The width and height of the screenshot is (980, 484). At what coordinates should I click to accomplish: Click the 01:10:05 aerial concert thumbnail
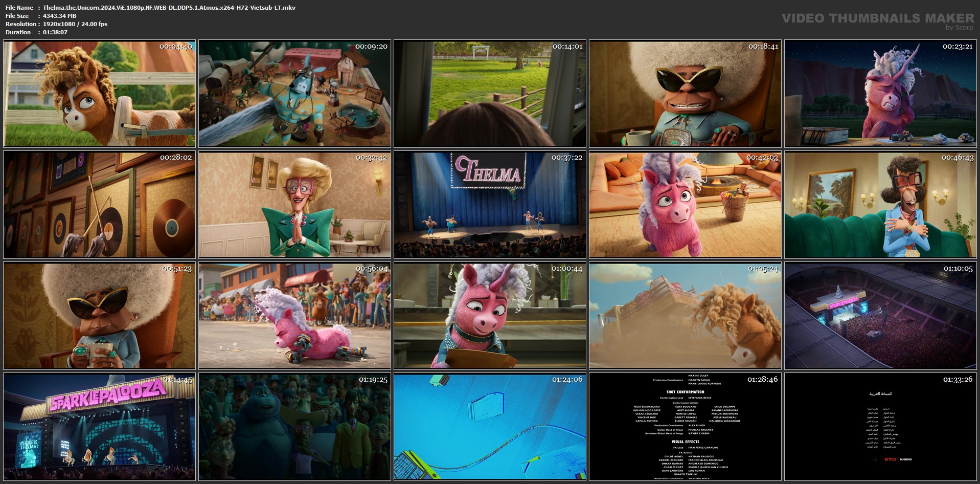880,316
